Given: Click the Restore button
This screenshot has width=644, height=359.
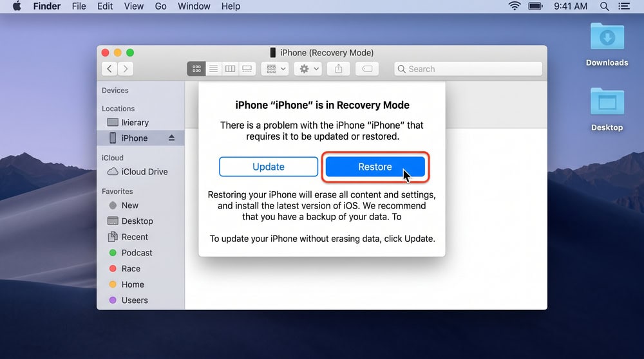Looking at the screenshot, I should coord(375,167).
